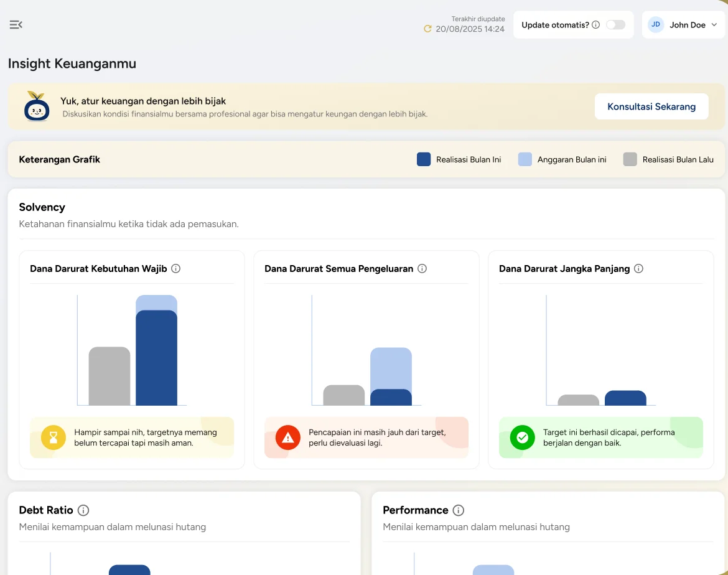Click the Solvency section title

[x=42, y=207]
